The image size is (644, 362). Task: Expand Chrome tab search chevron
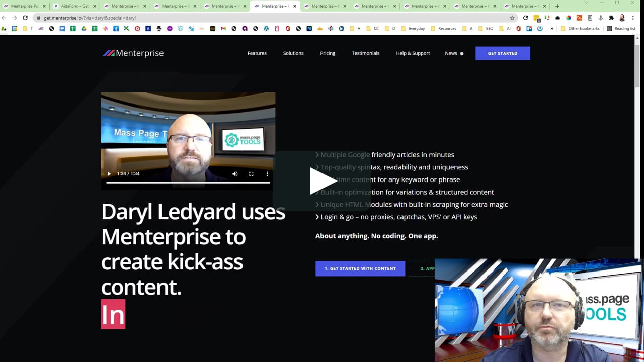coord(587,3)
